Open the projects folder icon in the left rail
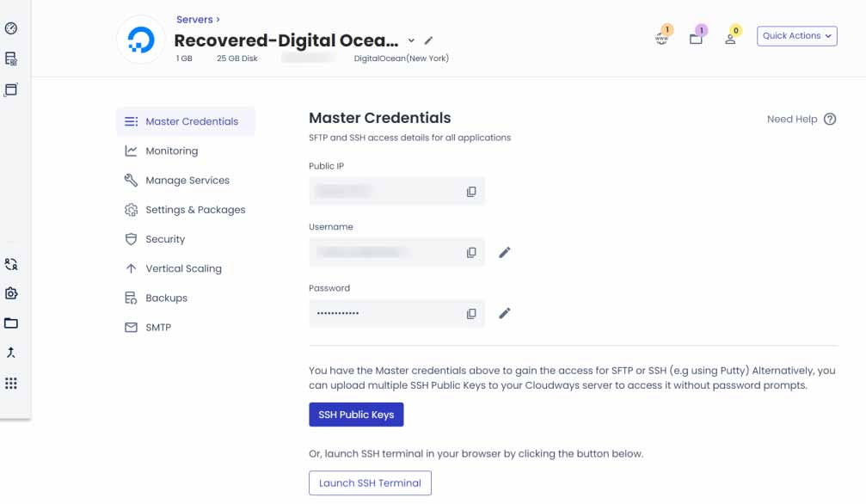Image resolution: width=866 pixels, height=504 pixels. (x=11, y=323)
